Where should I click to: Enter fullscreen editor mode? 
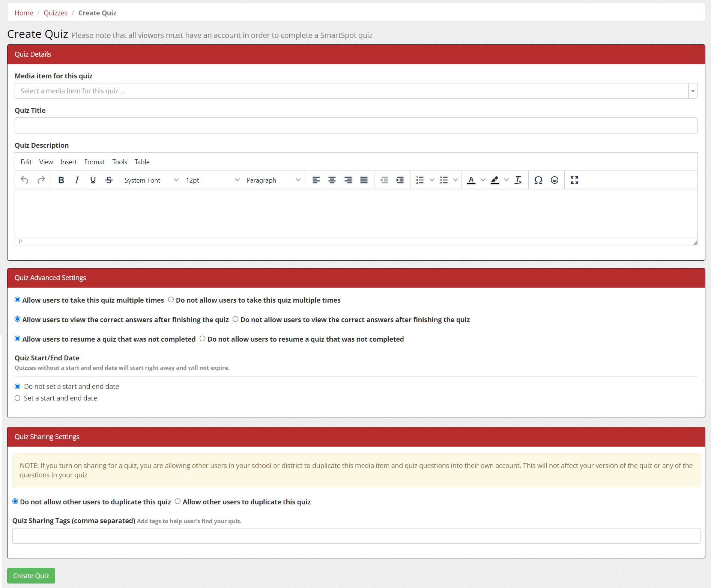(x=574, y=180)
